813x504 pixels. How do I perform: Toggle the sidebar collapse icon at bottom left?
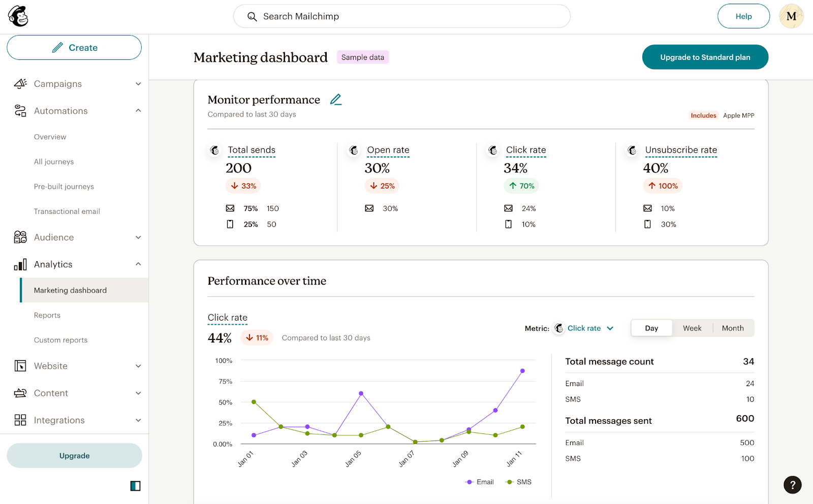[x=134, y=486]
